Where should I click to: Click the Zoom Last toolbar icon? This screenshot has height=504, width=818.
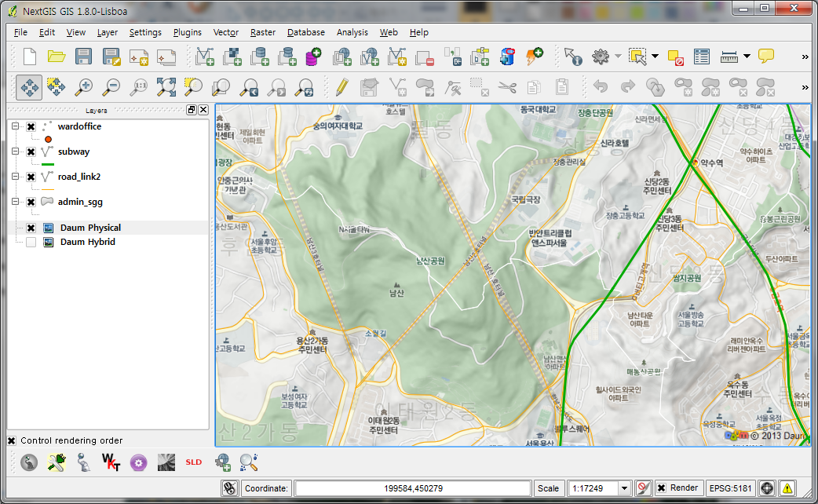[247, 87]
